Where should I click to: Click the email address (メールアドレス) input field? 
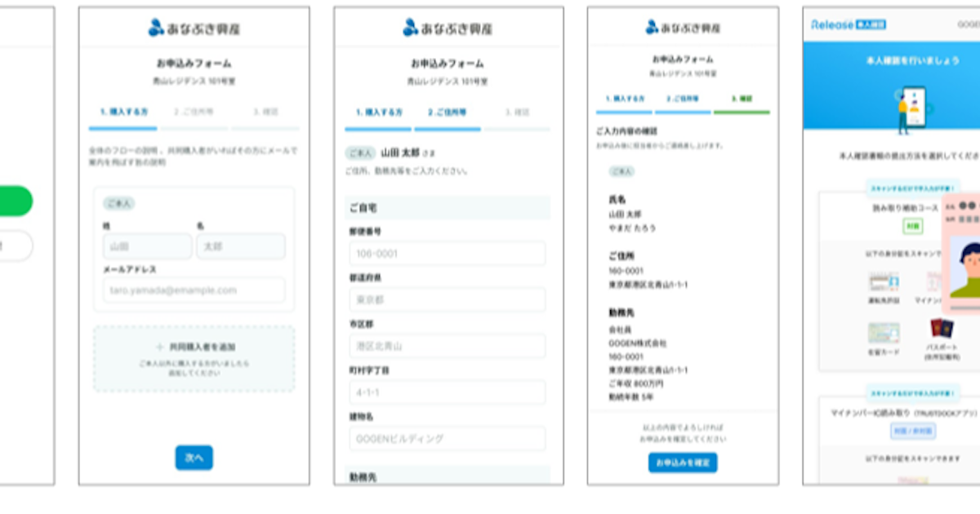tap(194, 290)
